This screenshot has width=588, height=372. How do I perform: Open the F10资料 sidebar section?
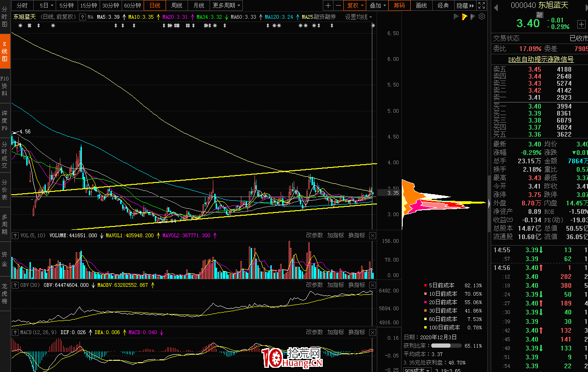coord(5,86)
